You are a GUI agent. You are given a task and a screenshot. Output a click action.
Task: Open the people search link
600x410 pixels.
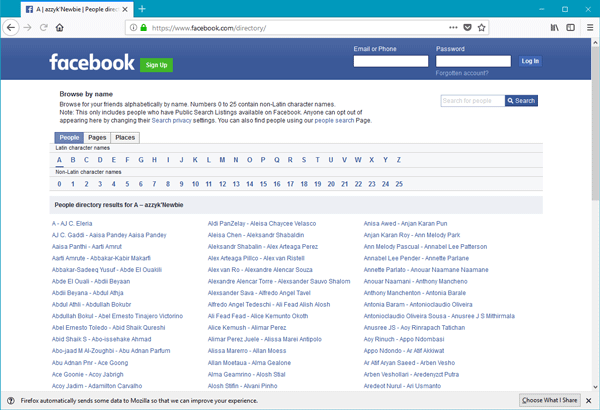point(334,120)
